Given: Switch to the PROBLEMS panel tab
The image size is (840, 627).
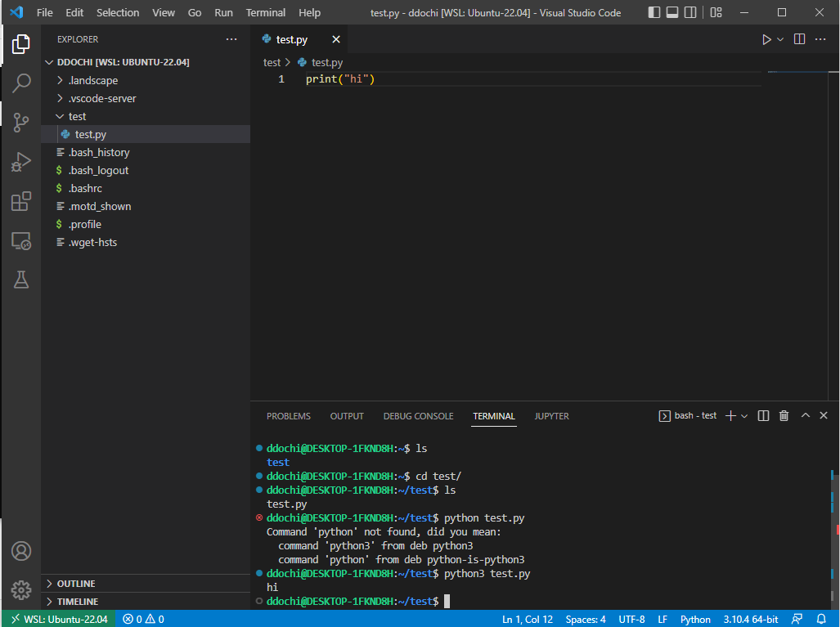Looking at the screenshot, I should coord(288,416).
